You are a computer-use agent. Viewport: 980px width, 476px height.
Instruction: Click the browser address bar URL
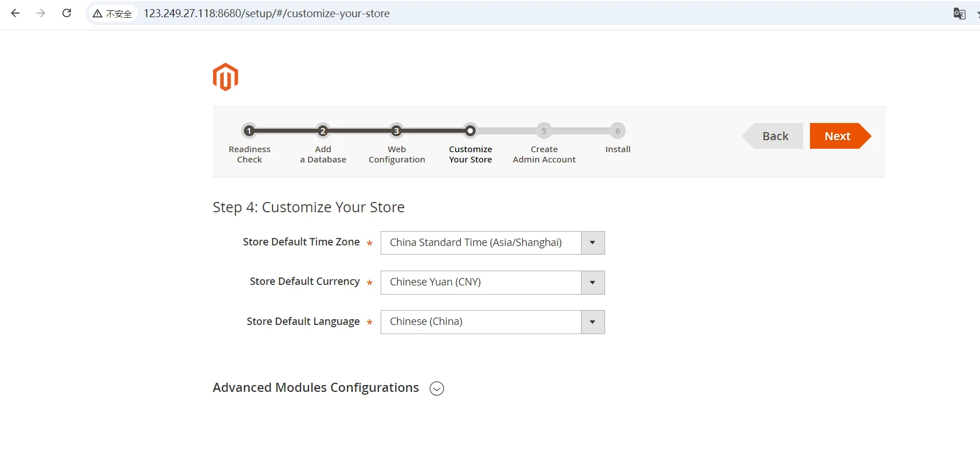pyautogui.click(x=267, y=14)
